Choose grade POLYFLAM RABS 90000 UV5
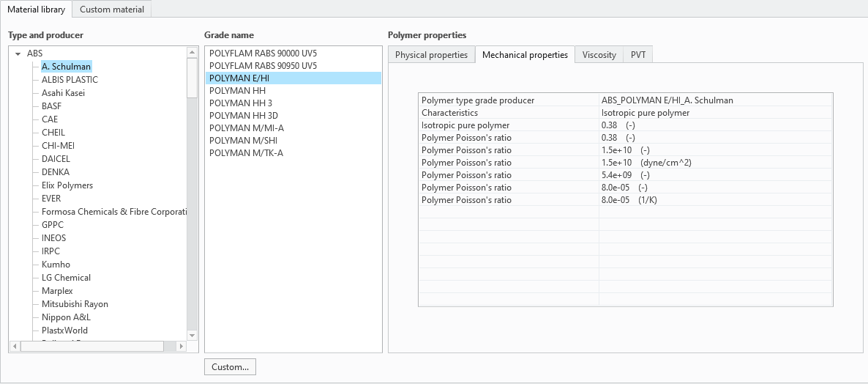This screenshot has width=868, height=384. point(293,53)
